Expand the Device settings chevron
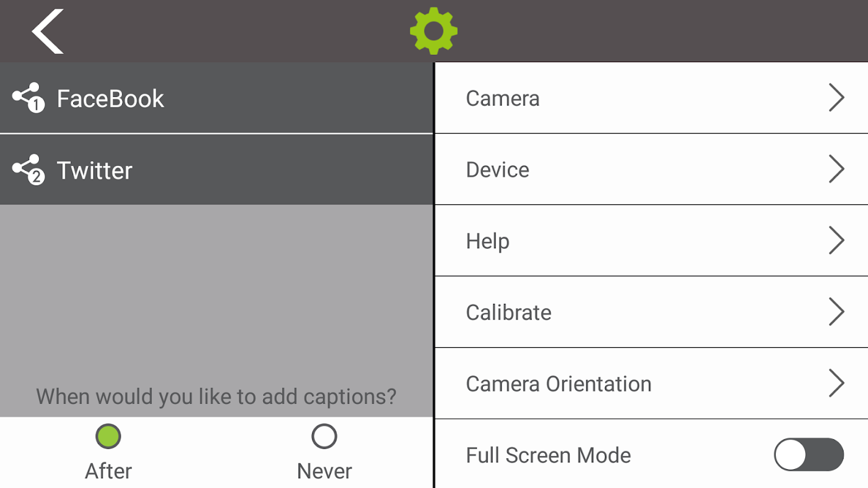This screenshot has width=868, height=488. tap(836, 169)
